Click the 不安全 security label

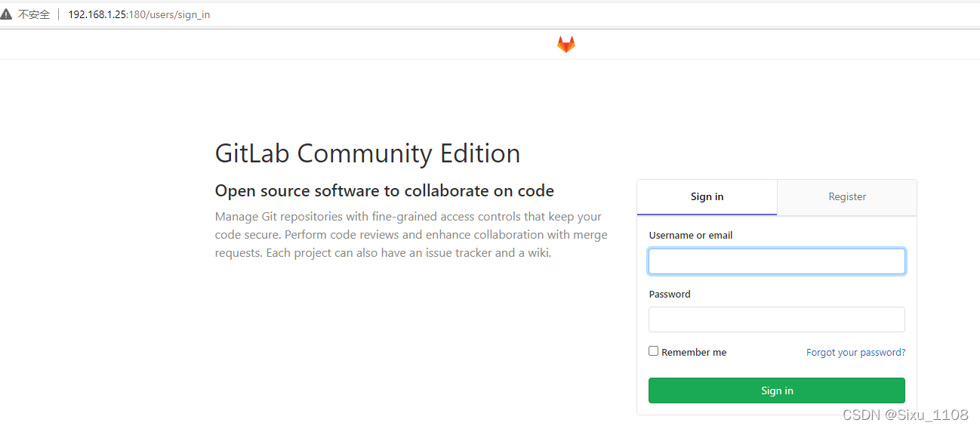tap(34, 14)
